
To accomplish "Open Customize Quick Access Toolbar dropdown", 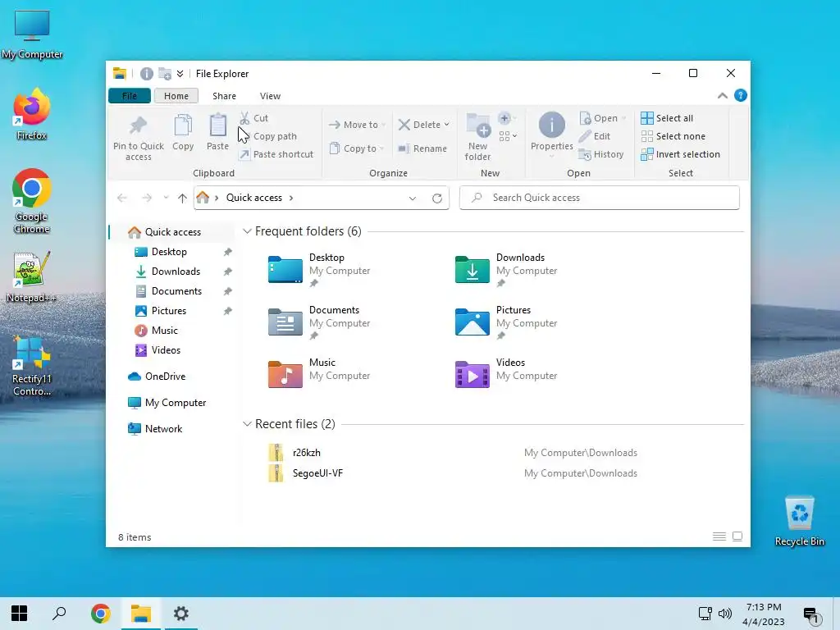I will pyautogui.click(x=180, y=74).
